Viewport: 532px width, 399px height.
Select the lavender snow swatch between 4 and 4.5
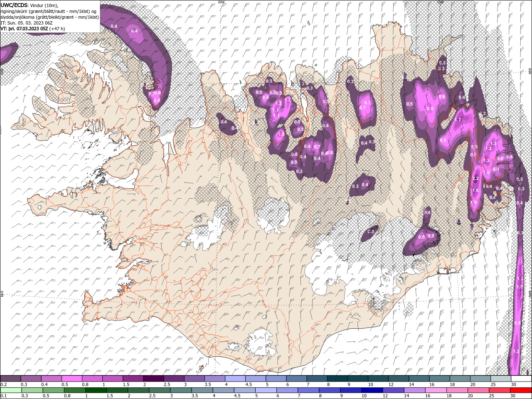[234, 379]
